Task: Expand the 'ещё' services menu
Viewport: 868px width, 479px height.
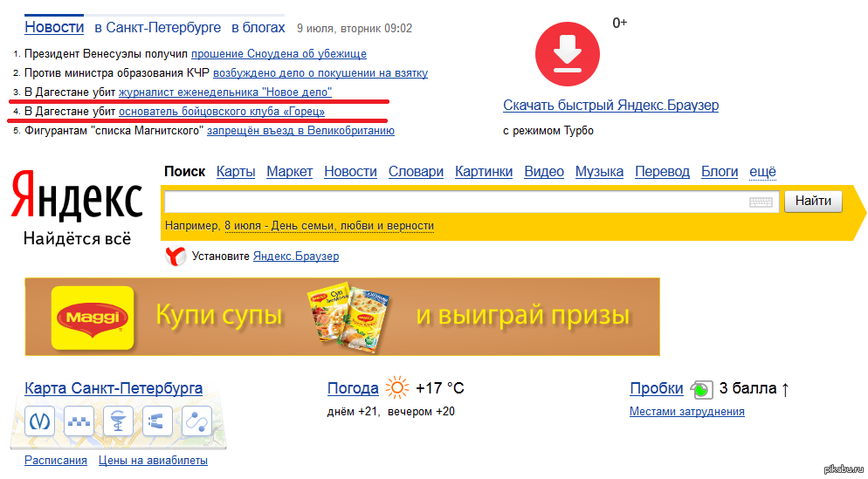Action: [762, 172]
